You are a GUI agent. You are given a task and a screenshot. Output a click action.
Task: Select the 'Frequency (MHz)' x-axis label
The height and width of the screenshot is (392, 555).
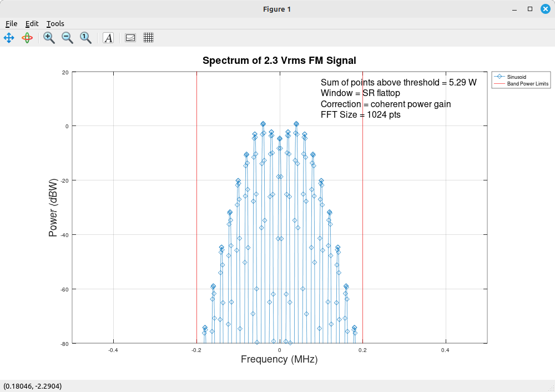[x=279, y=359]
